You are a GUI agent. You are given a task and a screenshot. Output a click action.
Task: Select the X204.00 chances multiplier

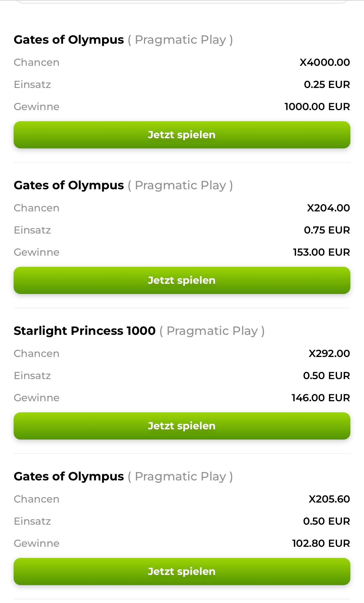pyautogui.click(x=328, y=208)
